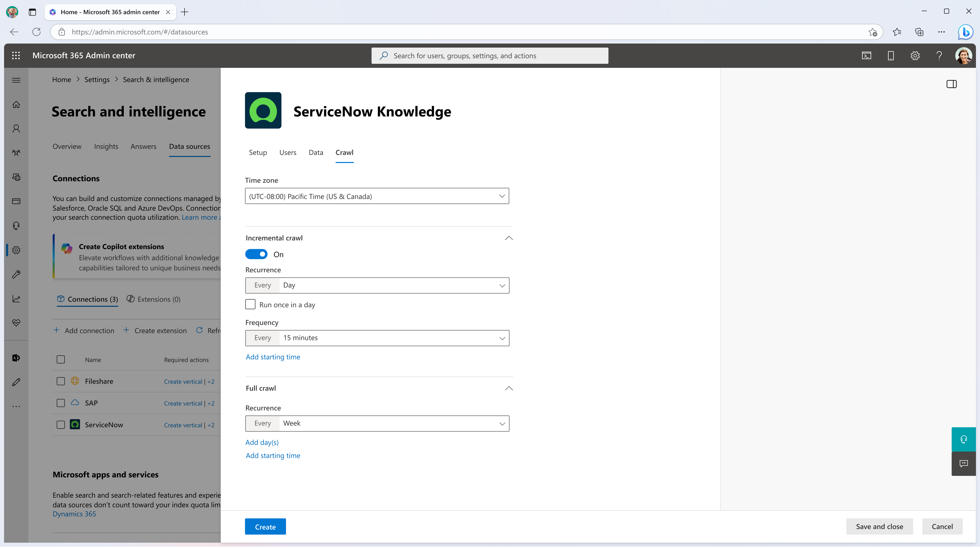The width and height of the screenshot is (980, 548).
Task: Toggle the Incremental crawl on/off switch
Action: 256,254
